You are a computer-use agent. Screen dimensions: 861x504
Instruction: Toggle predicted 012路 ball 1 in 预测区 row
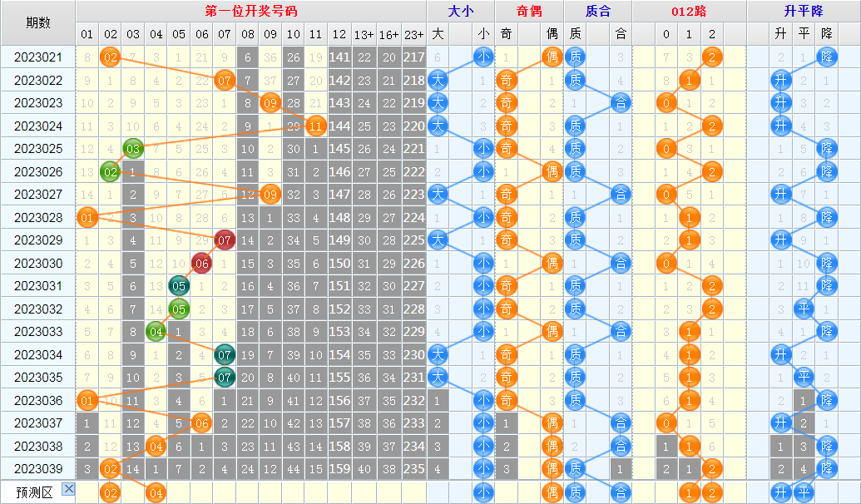tap(689, 492)
